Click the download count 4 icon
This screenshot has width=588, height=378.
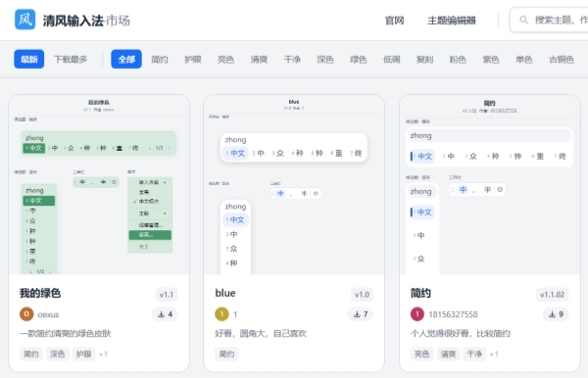coord(162,314)
